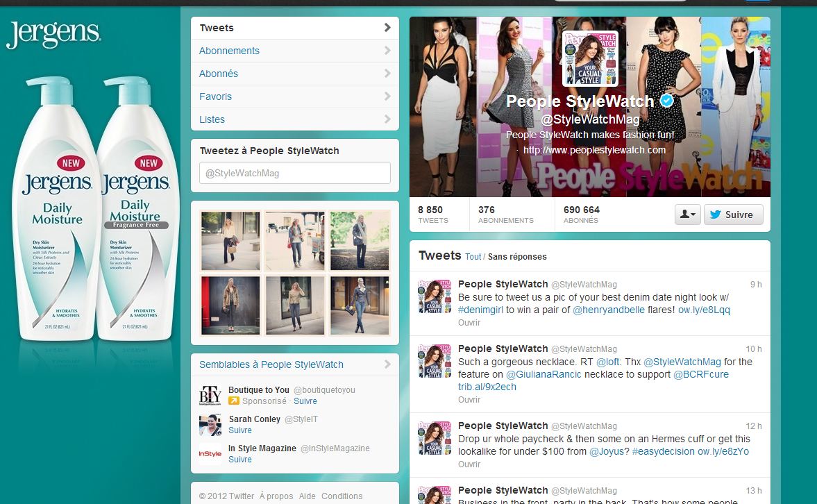The width and height of the screenshot is (817, 504).
Task: Click the Boutique to You avatar
Action: tap(210, 395)
